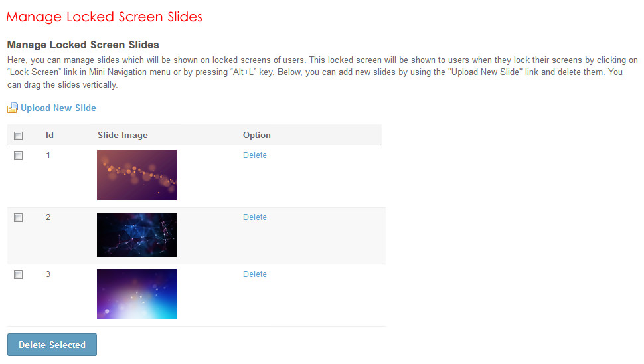
Task: Check the checkbox for slide 1
Action: [19, 155]
